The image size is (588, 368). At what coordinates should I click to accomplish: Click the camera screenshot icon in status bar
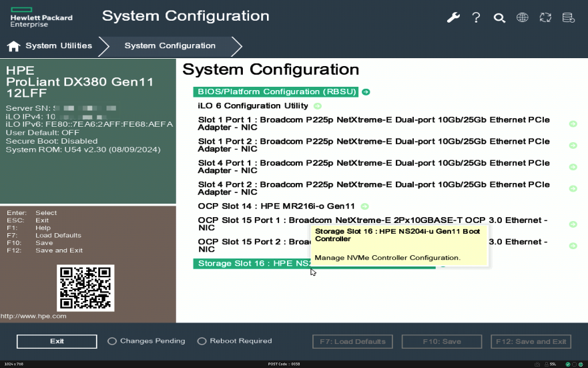[537, 364]
